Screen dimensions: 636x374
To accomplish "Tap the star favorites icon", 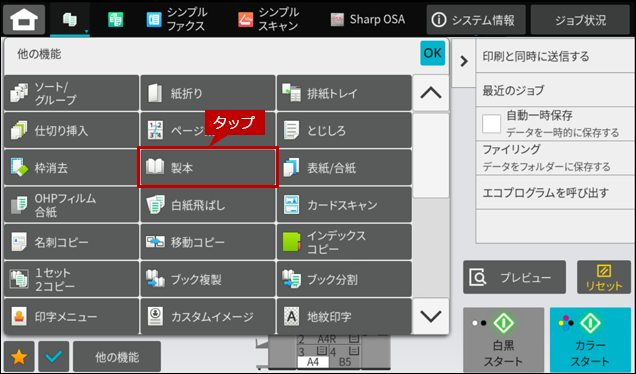I will coord(19,357).
